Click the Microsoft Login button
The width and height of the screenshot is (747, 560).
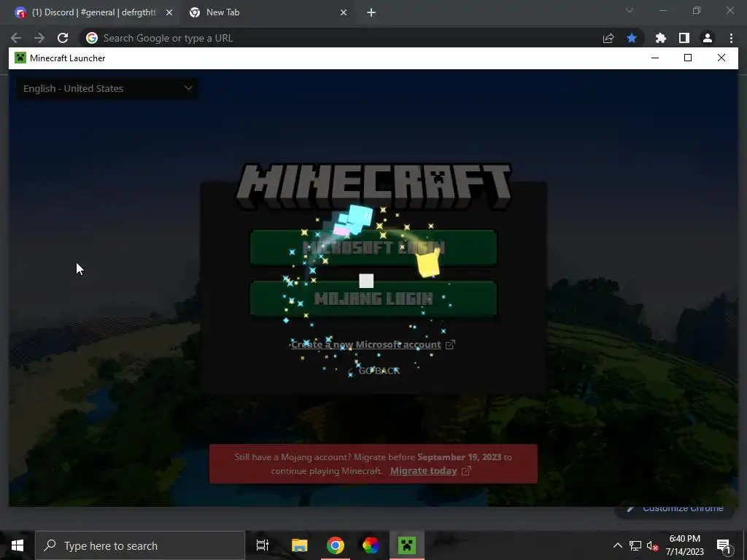(x=373, y=247)
